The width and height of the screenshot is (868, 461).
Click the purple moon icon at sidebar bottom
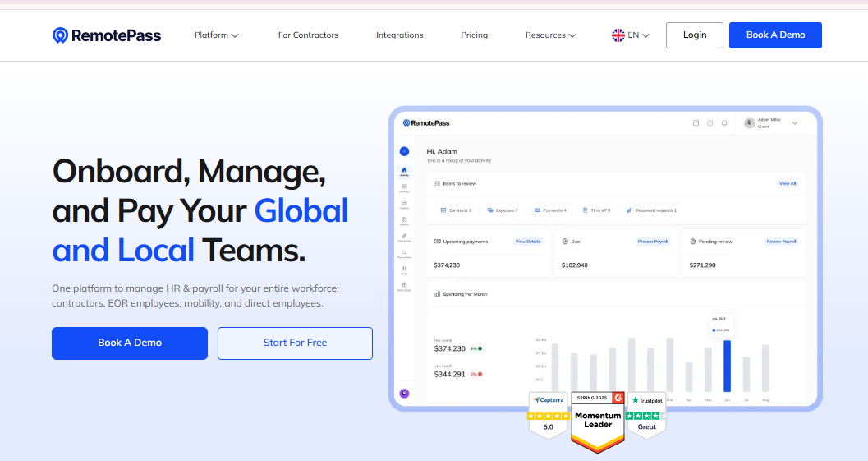[x=404, y=394]
